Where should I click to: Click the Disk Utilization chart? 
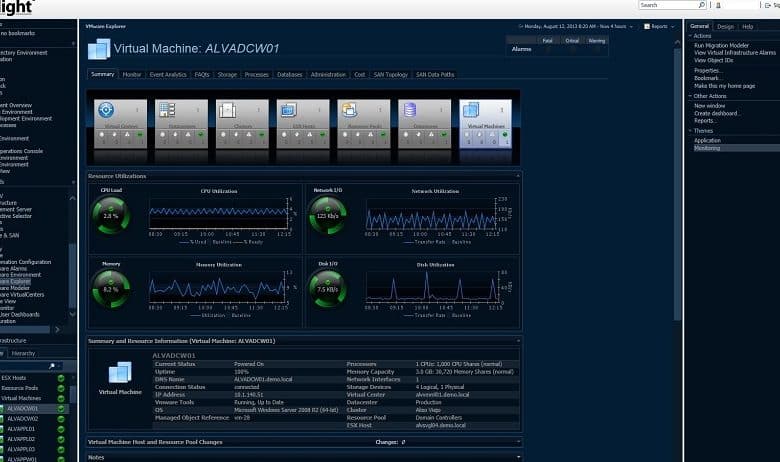click(433, 286)
